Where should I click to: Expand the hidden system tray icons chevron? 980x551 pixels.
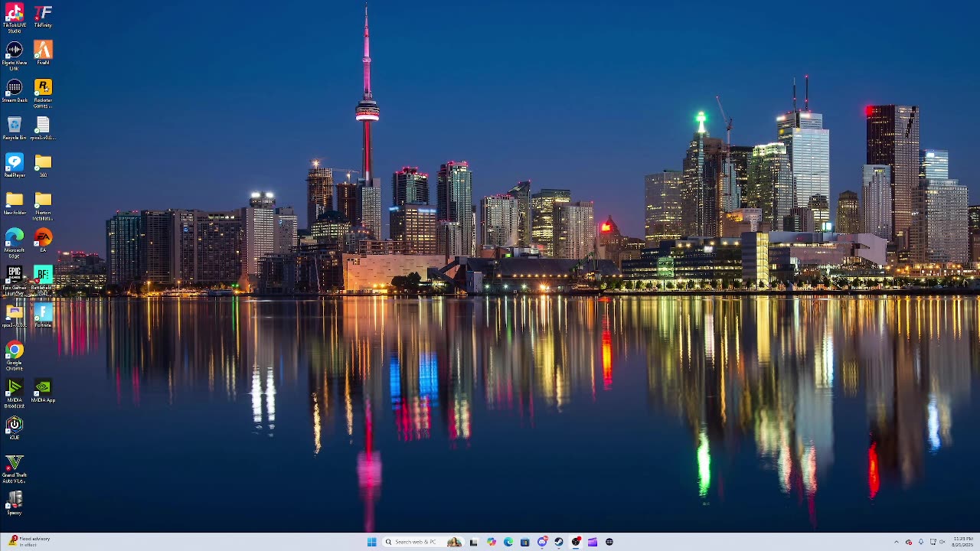point(897,542)
